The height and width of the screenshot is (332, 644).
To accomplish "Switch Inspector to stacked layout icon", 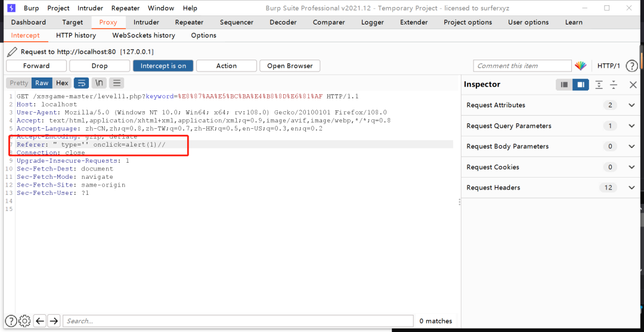I will (x=564, y=85).
